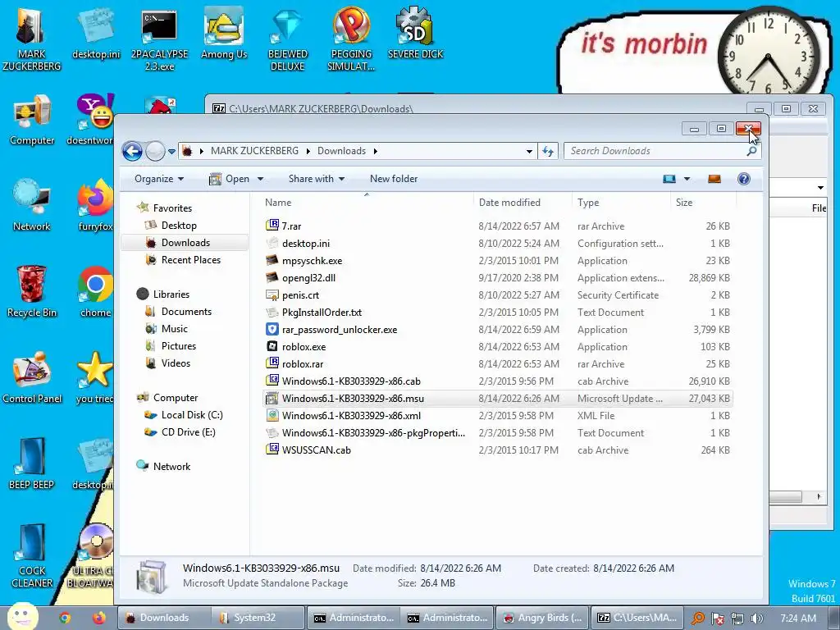Image resolution: width=840 pixels, height=630 pixels.
Task: Expand the MARK ZUCKERBERG breadcrumb arrow
Action: [308, 151]
